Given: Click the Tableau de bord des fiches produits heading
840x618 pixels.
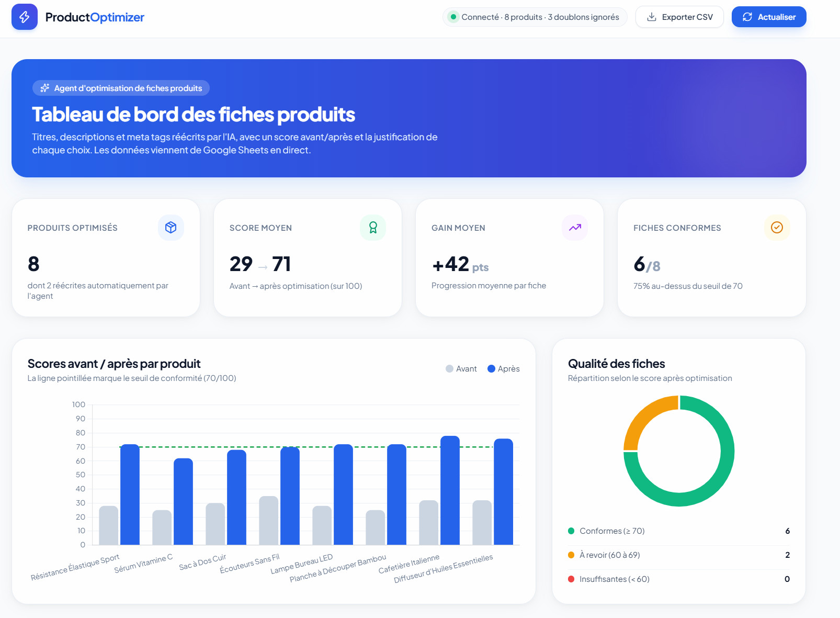Looking at the screenshot, I should (194, 115).
